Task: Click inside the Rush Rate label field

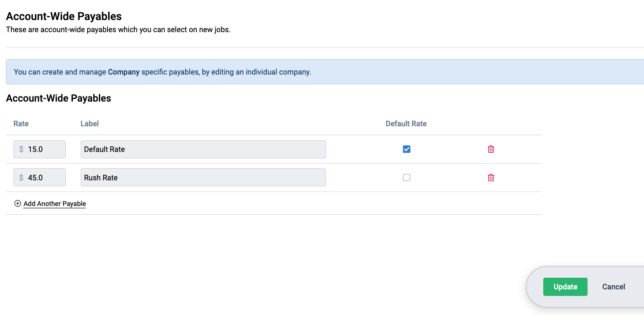Action: pos(203,177)
